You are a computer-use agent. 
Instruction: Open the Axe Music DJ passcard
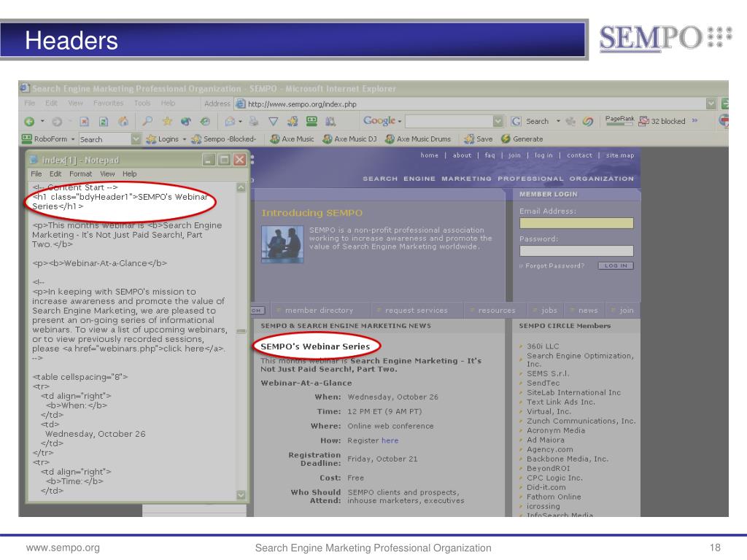tap(349, 139)
